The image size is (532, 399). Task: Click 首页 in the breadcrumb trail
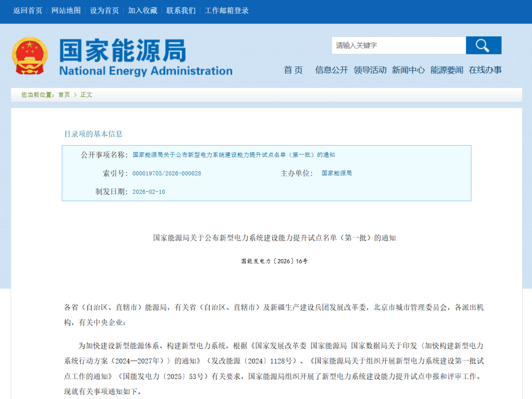point(64,94)
